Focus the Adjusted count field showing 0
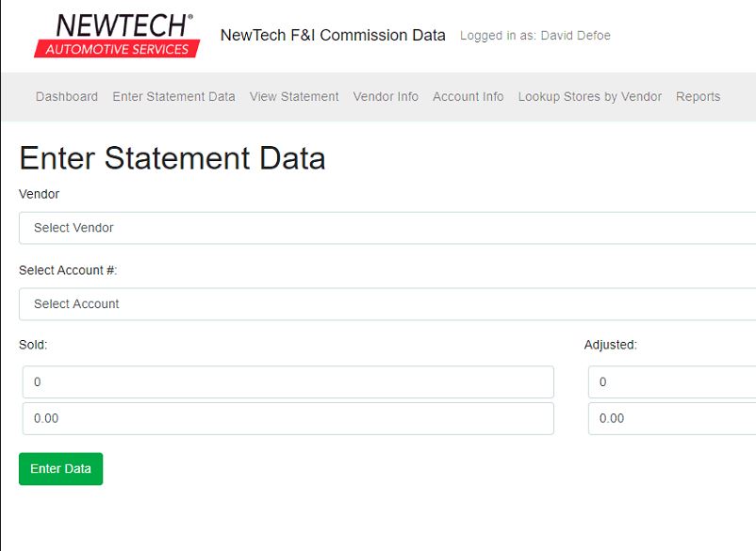Screen dimensions: 756x551 671,382
